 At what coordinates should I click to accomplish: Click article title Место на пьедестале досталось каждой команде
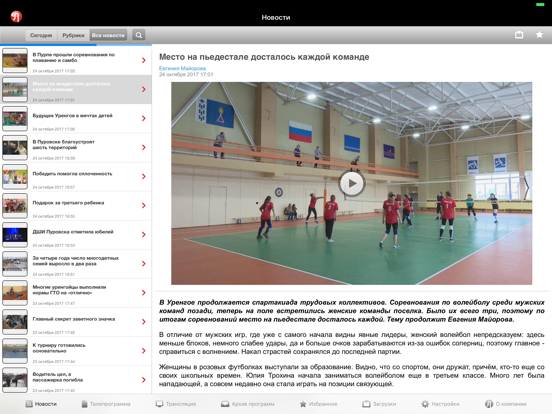264,57
